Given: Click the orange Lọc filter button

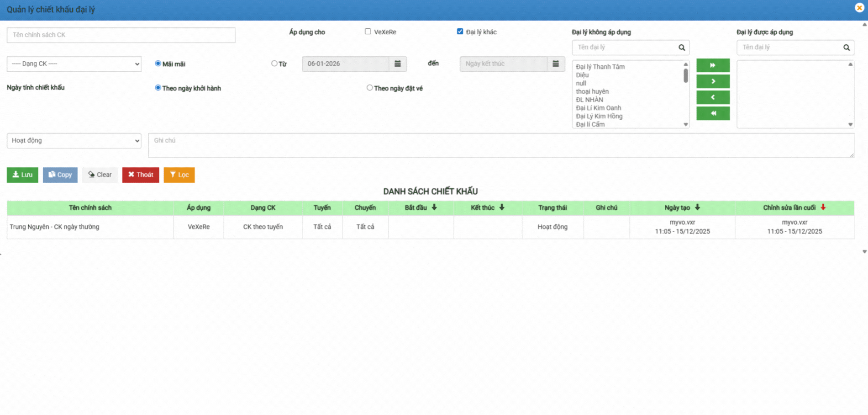Looking at the screenshot, I should click(179, 175).
